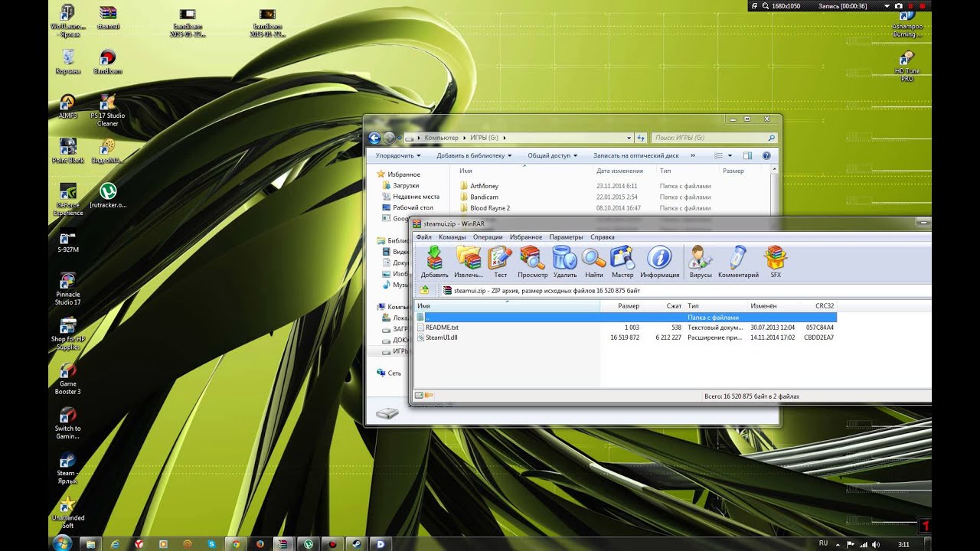Open the Общий доступ dropdown in Explorer
980x551 pixels.
point(554,155)
